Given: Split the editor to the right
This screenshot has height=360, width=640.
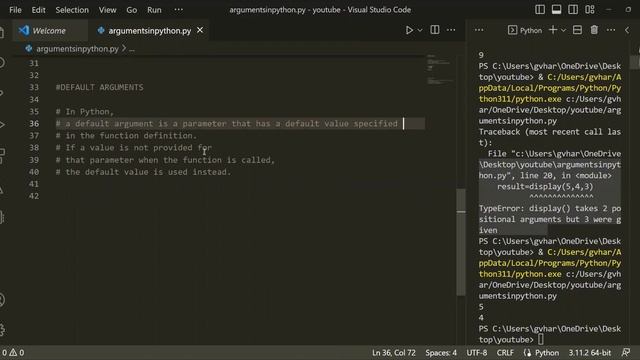Looking at the screenshot, I should (435, 30).
